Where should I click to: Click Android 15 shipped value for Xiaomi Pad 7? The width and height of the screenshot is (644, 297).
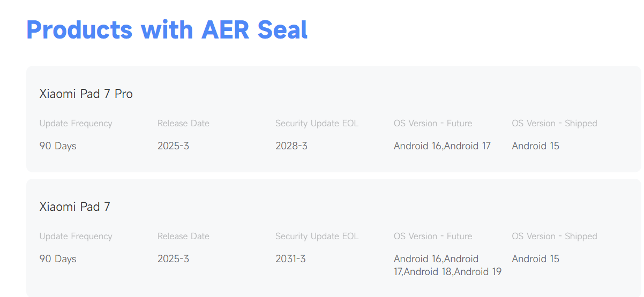535,258
